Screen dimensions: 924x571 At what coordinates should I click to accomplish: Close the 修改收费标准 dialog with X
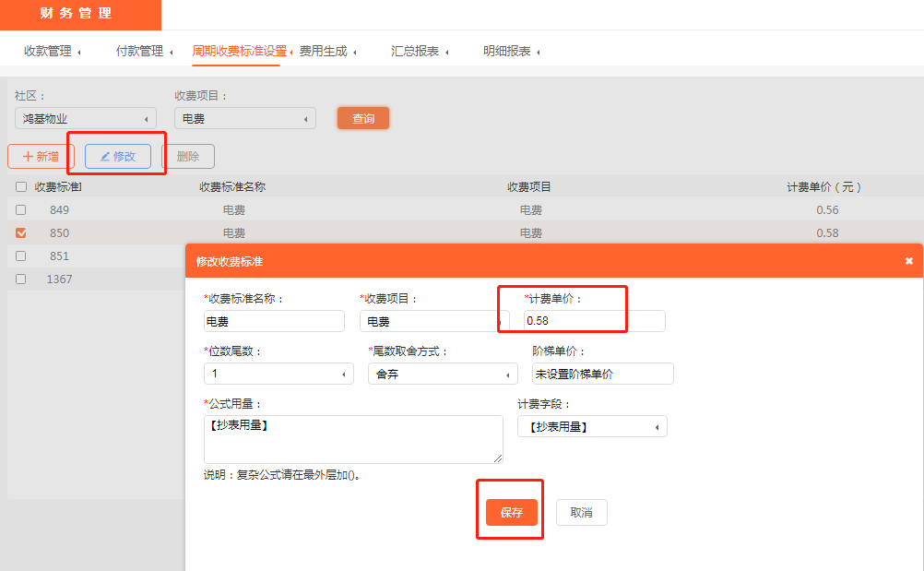pyautogui.click(x=908, y=261)
